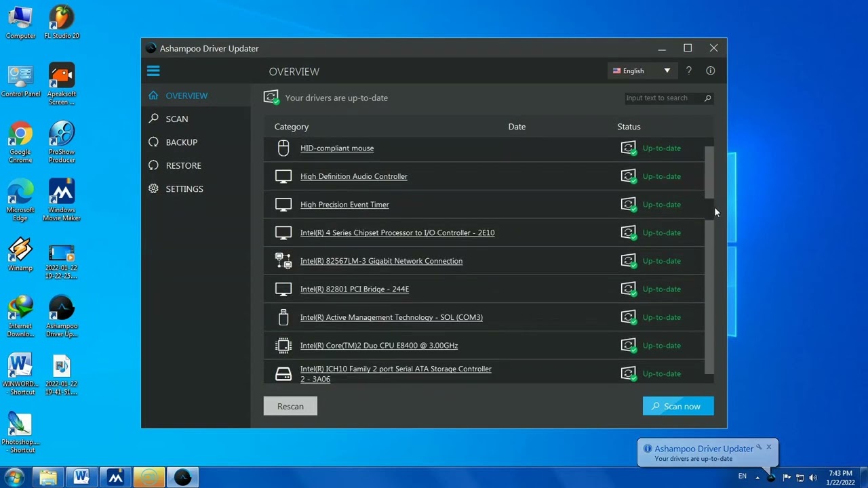
Task: Open Intel ICH10 Serial ATA Storage Controller link
Action: coord(396,374)
